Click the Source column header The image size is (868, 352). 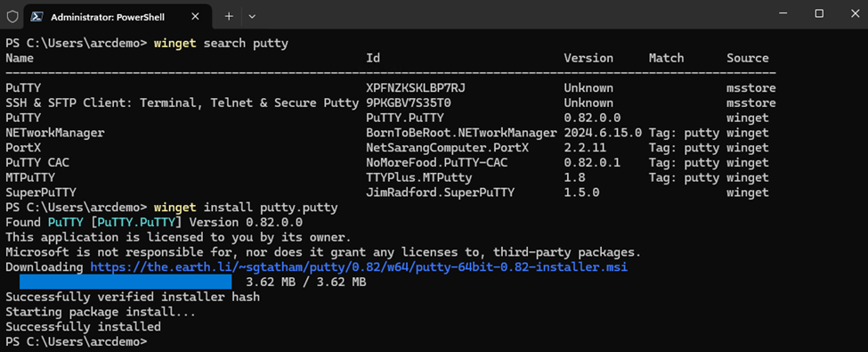747,58
